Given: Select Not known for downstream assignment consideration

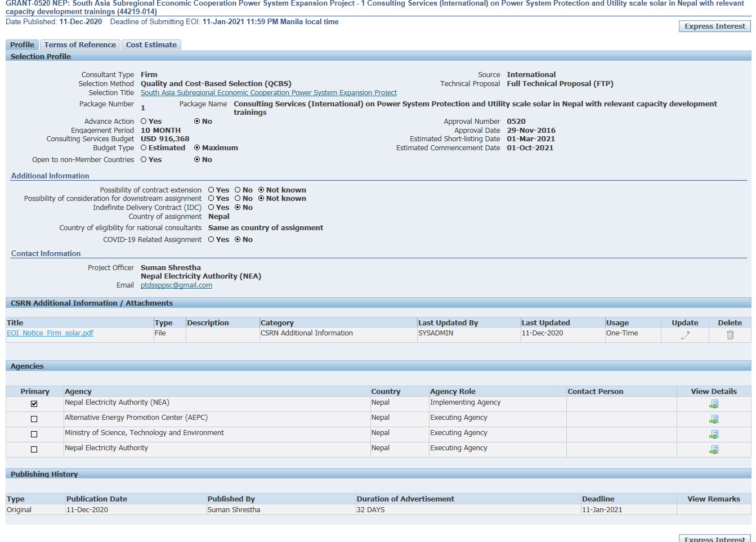Looking at the screenshot, I should (261, 198).
